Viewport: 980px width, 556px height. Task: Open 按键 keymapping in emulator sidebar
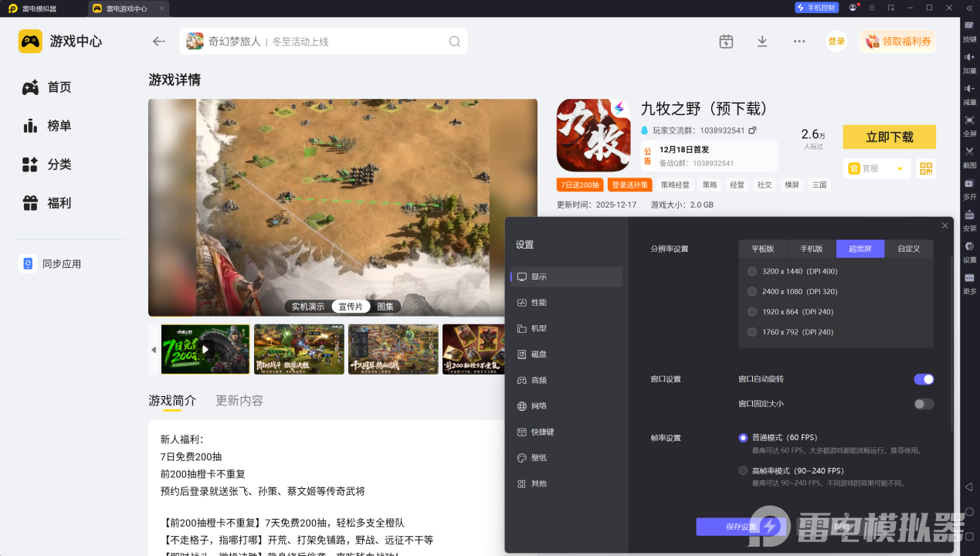coord(969,31)
